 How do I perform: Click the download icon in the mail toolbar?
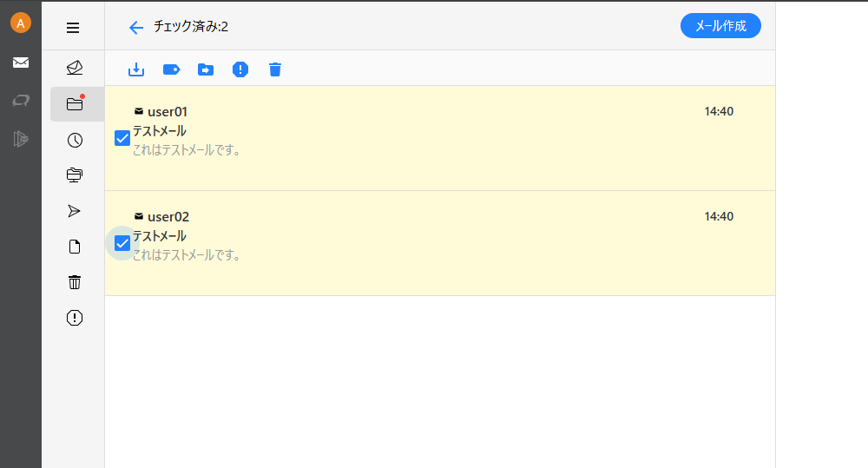point(136,69)
